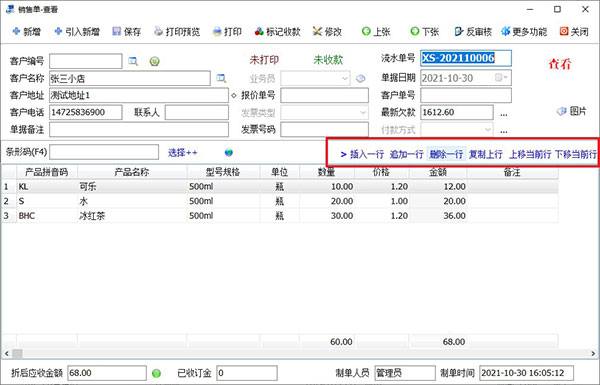Click 选择++ link
The height and width of the screenshot is (385, 600).
[x=183, y=153]
